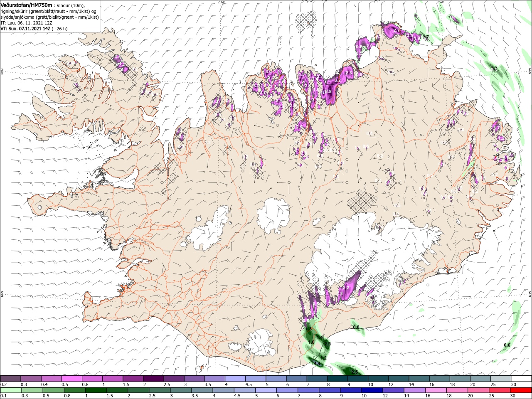Pick the light blue upper-row swatch at 4

235,379
